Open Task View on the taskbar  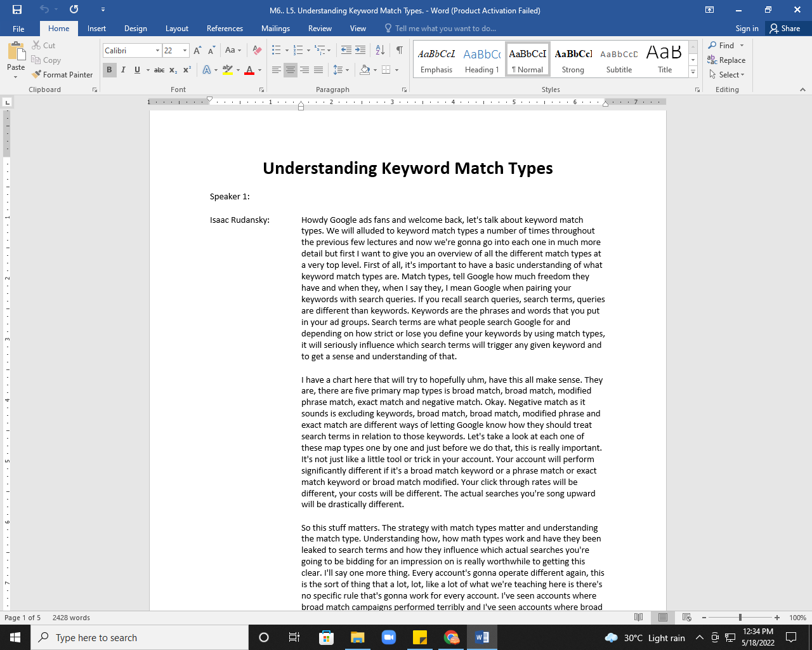point(294,637)
